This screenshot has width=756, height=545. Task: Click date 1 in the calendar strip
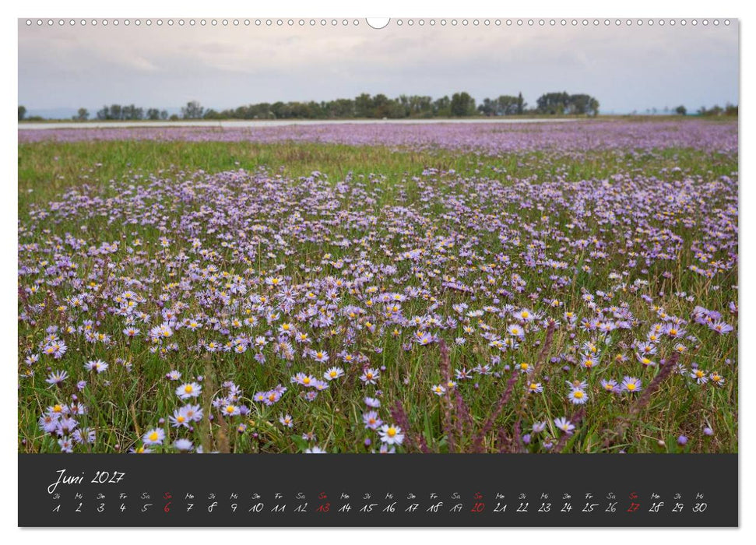(56, 508)
